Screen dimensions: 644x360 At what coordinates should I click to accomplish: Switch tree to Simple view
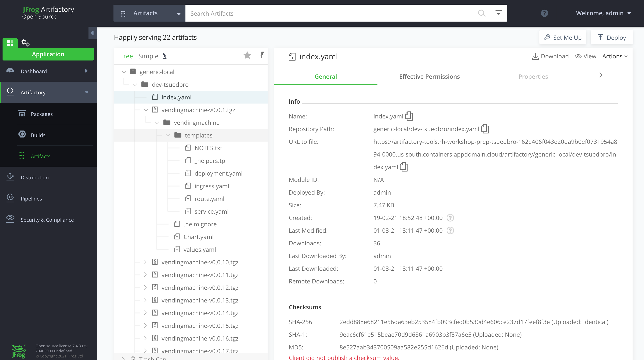pos(148,56)
